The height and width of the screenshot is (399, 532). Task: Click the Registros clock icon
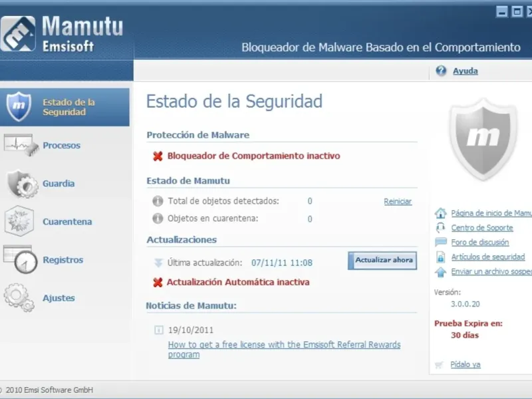point(21,259)
